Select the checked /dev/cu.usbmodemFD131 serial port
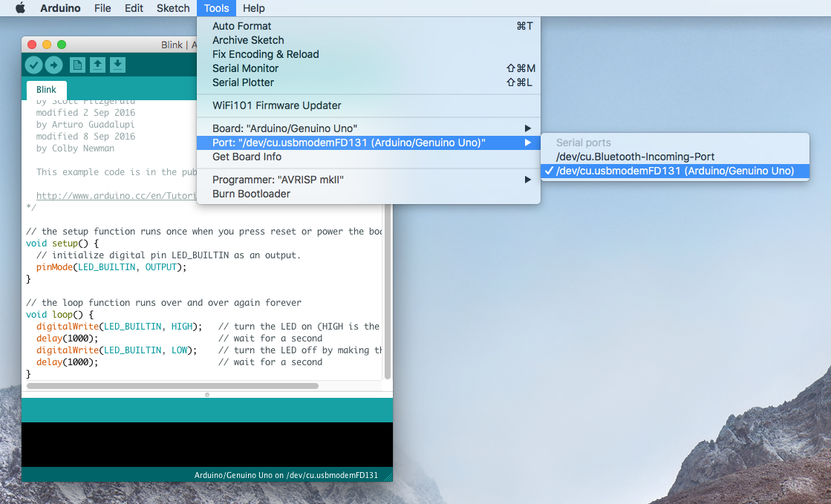The height and width of the screenshot is (504, 831). coord(674,171)
